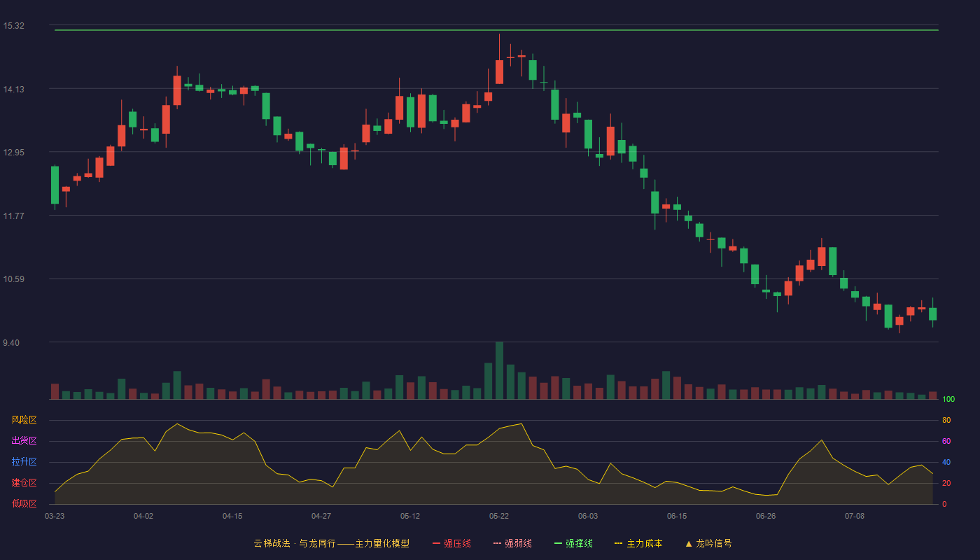Click the 14.13 price axis label
The height and width of the screenshot is (560, 980).
pos(13,89)
